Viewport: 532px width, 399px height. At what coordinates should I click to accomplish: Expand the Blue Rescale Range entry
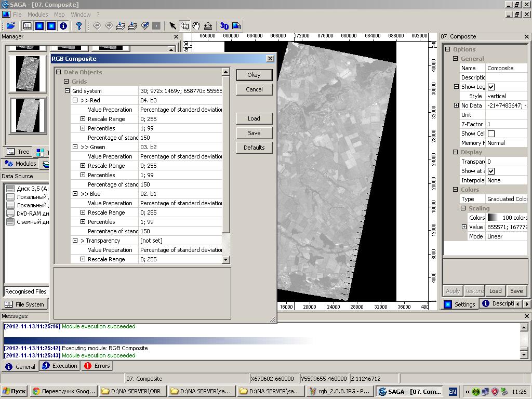(83, 212)
